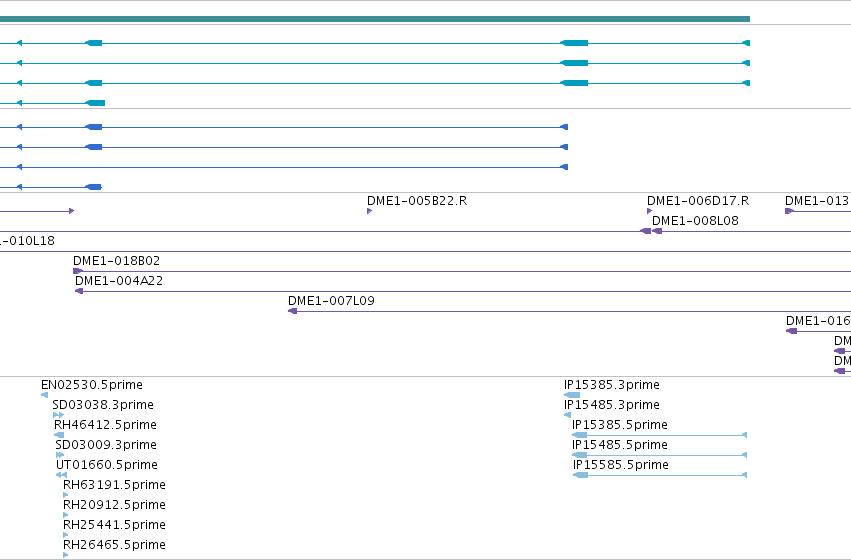Click the double-arrow glyph under UT01660.5prime
Screen dimensions: 851x560
61,475
